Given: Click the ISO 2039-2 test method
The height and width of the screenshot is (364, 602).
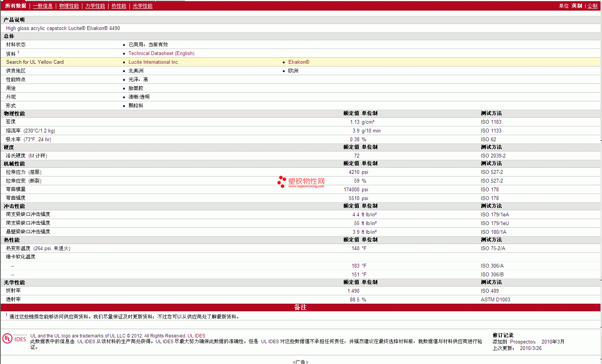Looking at the screenshot, I should 493,156.
